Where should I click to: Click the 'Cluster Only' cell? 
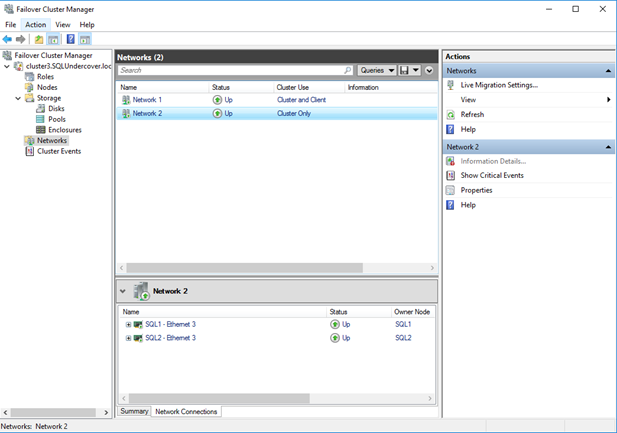(x=294, y=113)
